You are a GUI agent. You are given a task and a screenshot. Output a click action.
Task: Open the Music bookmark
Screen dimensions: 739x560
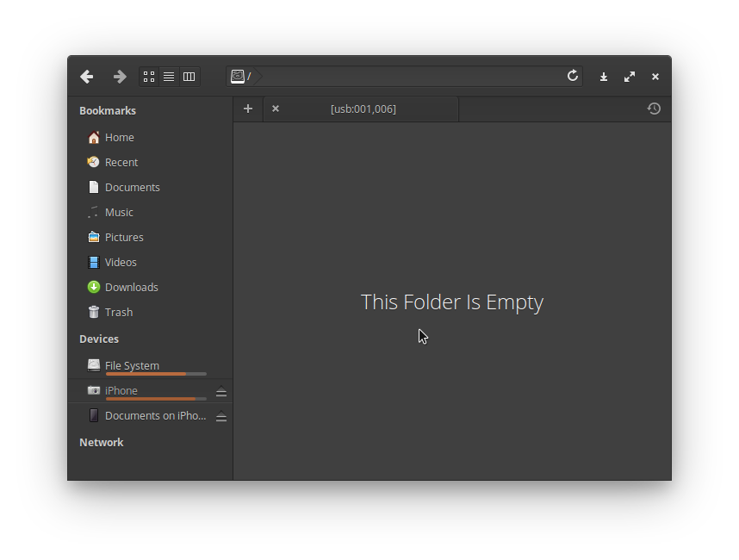119,212
